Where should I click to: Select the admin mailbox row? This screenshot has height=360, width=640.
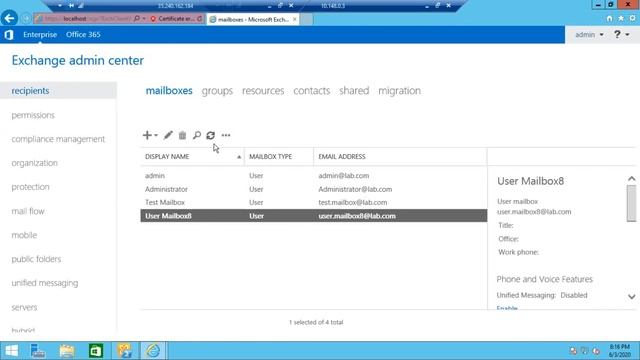tap(313, 176)
